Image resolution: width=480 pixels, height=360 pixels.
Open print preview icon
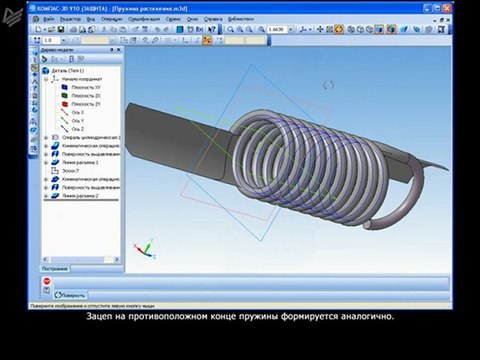pyautogui.click(x=82, y=30)
